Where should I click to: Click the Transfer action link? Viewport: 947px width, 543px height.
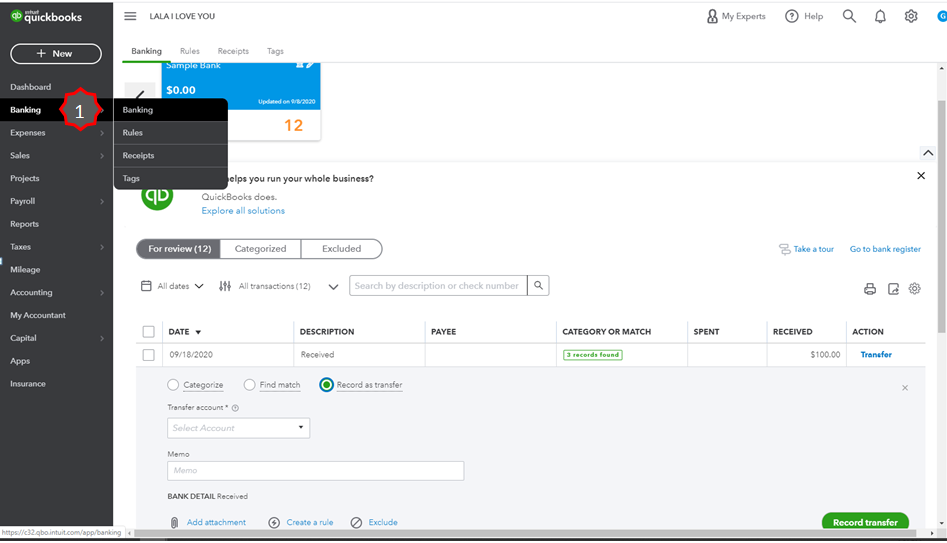click(876, 355)
